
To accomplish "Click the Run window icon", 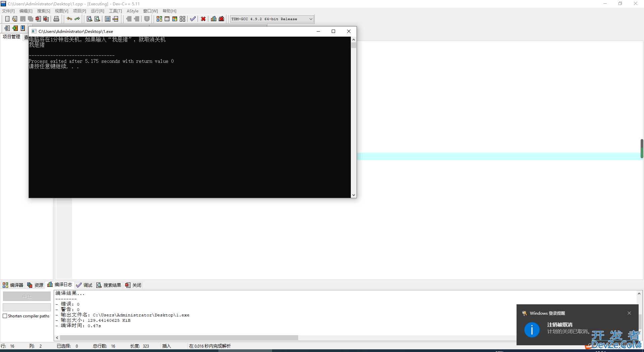I will (167, 19).
